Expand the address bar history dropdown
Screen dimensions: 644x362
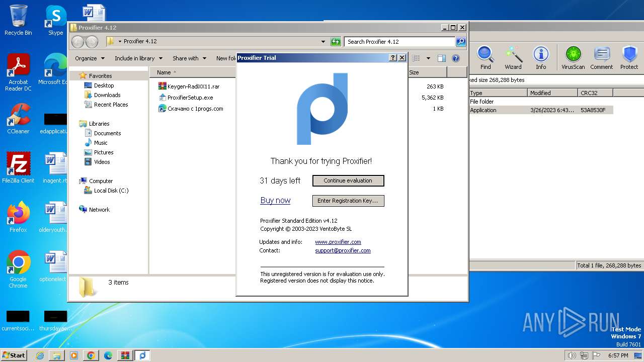tap(323, 42)
